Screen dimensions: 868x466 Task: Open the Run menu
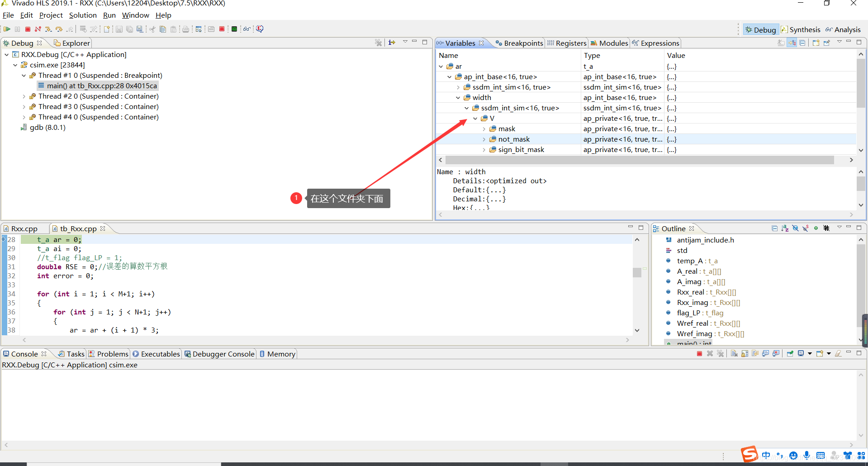click(109, 15)
